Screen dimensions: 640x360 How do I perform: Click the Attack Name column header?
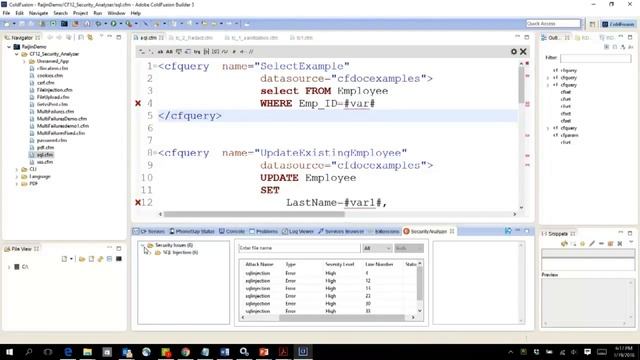[259, 264]
